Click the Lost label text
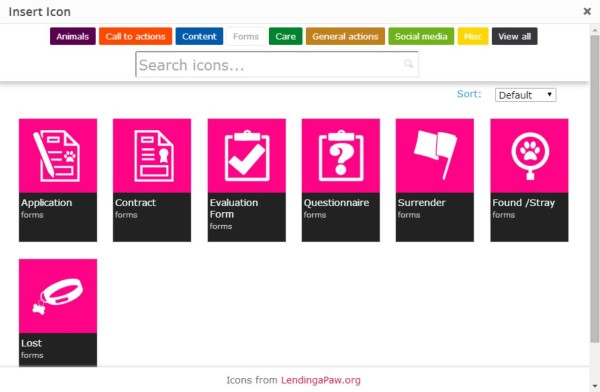The width and height of the screenshot is (600, 392). click(x=31, y=343)
